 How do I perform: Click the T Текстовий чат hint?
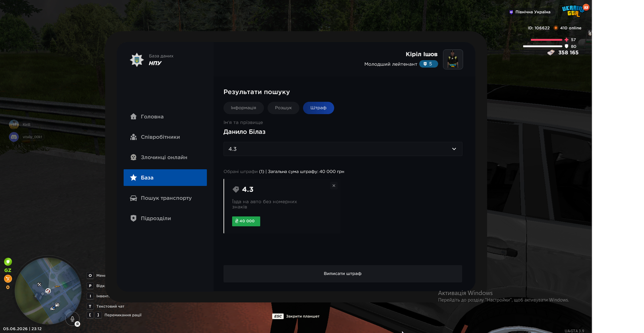click(x=106, y=306)
